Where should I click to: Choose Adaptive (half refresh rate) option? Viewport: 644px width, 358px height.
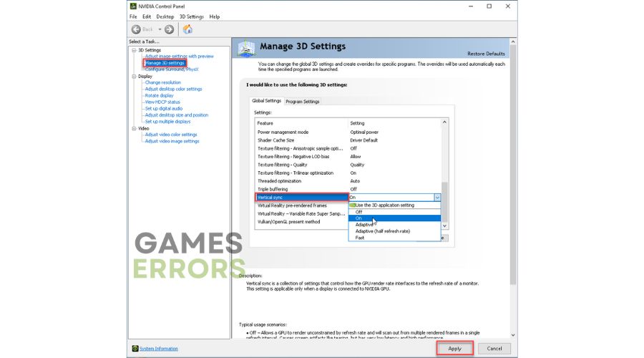tap(394, 231)
